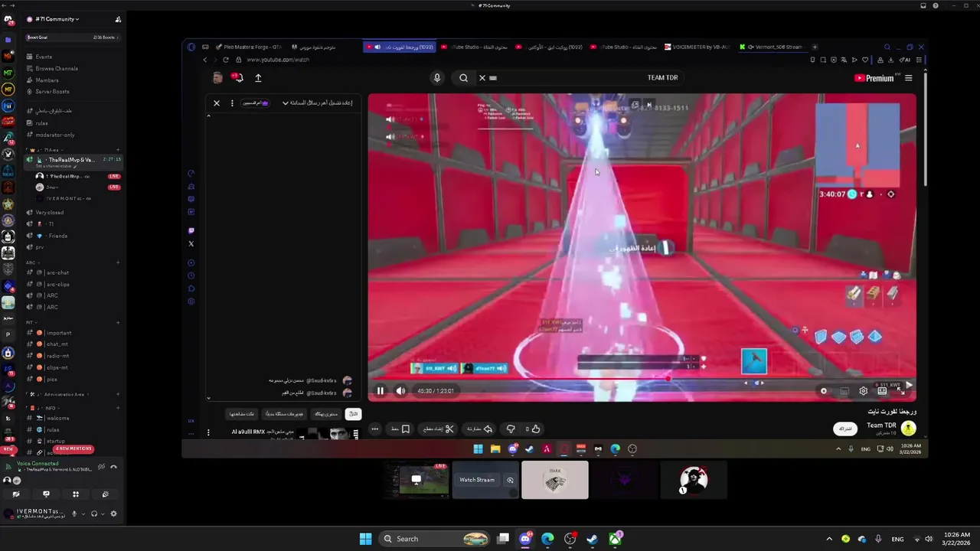Click the Windows taskbar Search box

[x=435, y=539]
